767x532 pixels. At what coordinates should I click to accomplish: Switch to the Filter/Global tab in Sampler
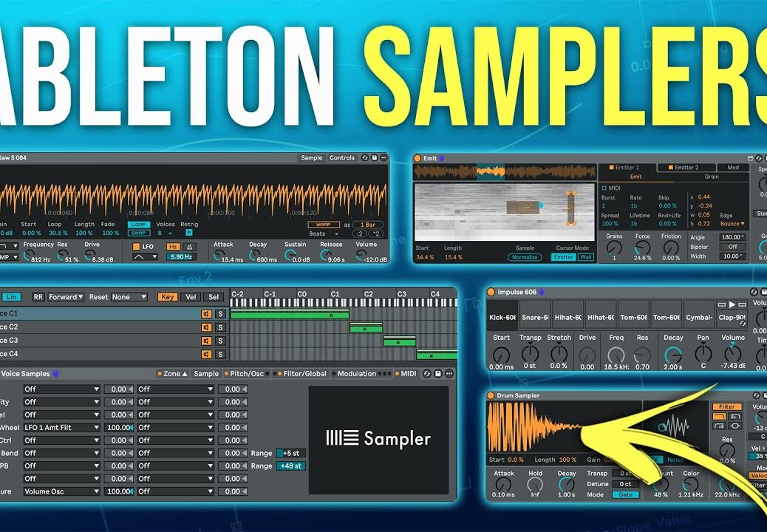tap(304, 374)
